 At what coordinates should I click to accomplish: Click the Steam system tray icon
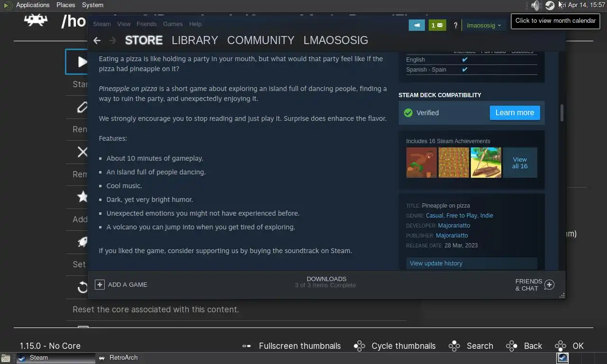(x=550, y=5)
